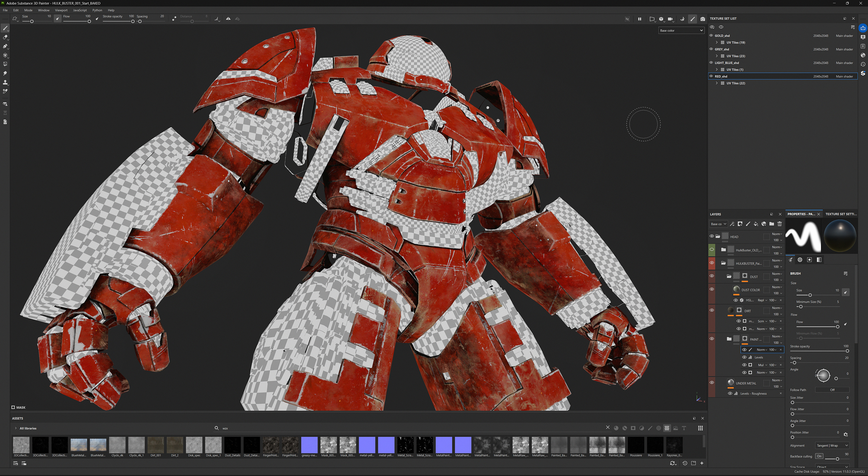
Task: Open the Alignment Tangent | Wrap dropdown
Action: tap(832, 446)
